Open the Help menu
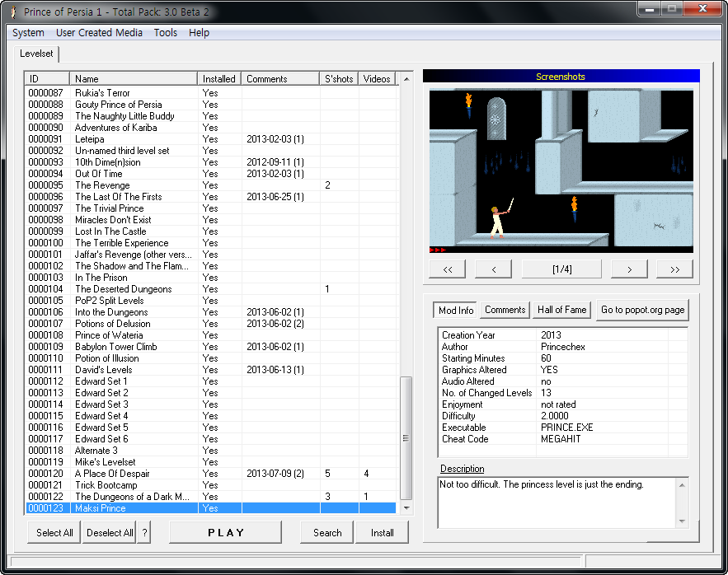Viewport: 728px width, 575px height. (x=199, y=33)
